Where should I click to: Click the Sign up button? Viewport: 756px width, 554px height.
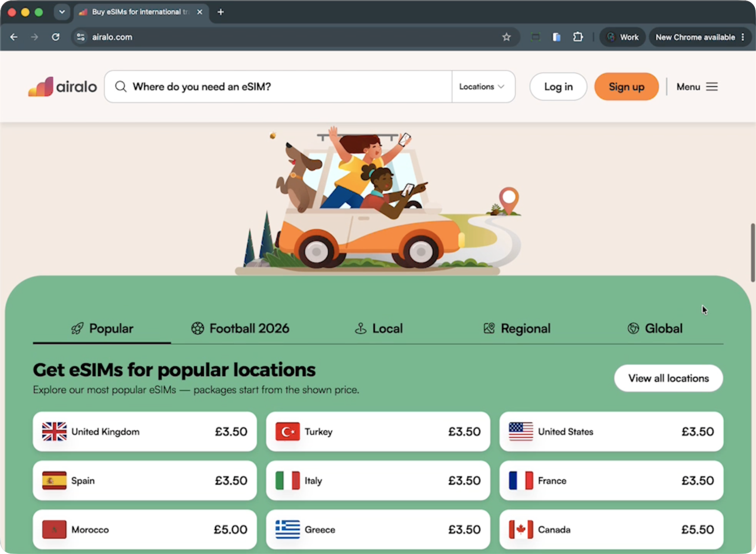[626, 87]
